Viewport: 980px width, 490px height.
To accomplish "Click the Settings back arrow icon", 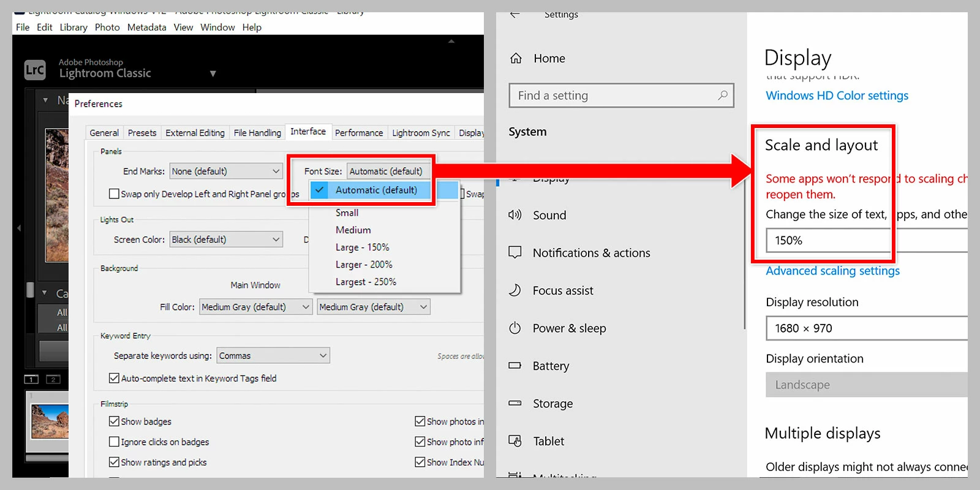I will point(514,14).
